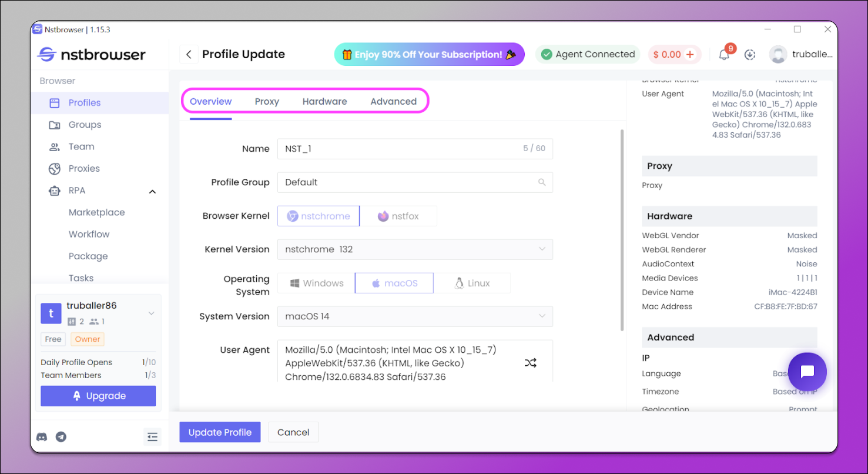This screenshot has height=474, width=868.
Task: Open Package under RPA
Action: 88,256
